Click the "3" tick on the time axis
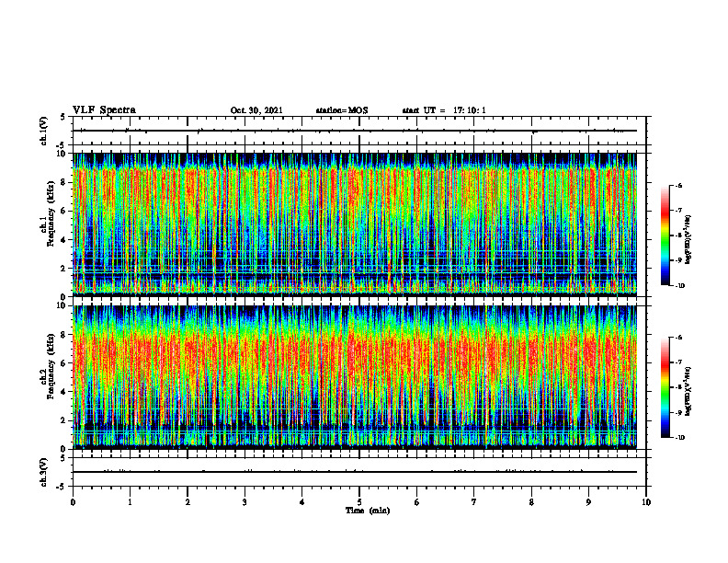The image size is (728, 563). click(245, 502)
